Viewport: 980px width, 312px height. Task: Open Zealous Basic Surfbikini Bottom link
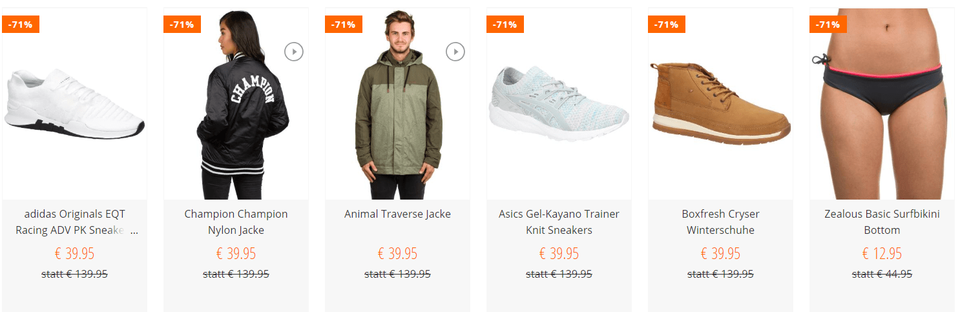click(x=882, y=222)
